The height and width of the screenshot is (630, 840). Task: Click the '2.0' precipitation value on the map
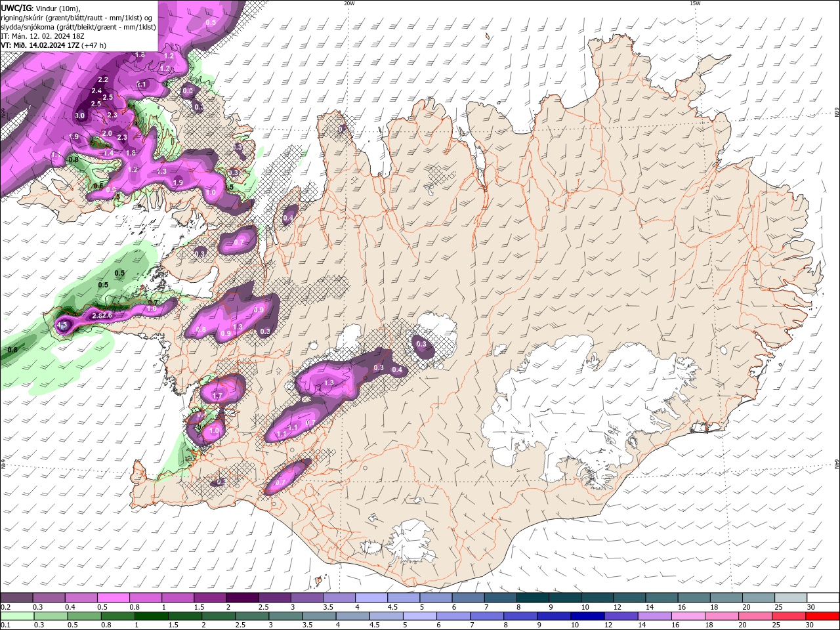[107, 133]
